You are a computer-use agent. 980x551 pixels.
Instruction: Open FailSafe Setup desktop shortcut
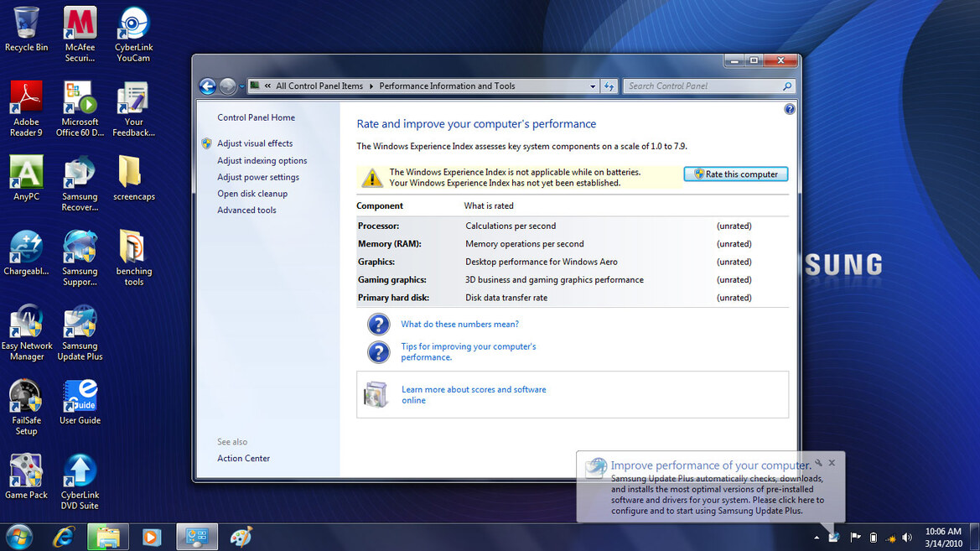[26, 407]
